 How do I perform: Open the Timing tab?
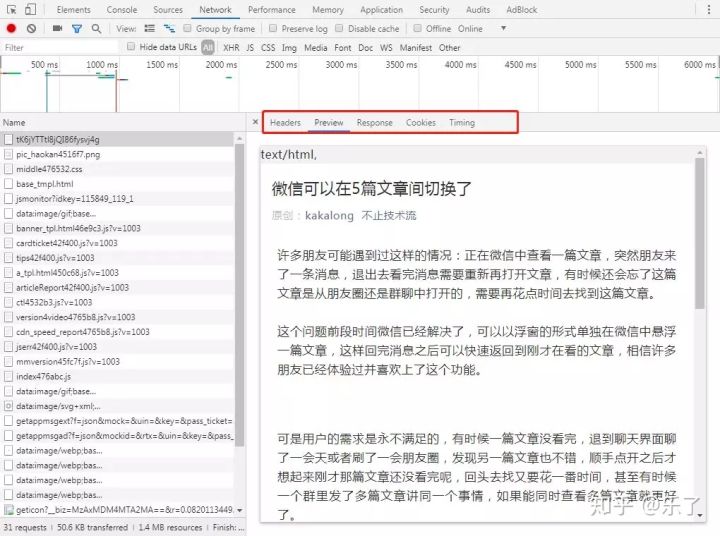[x=462, y=123]
